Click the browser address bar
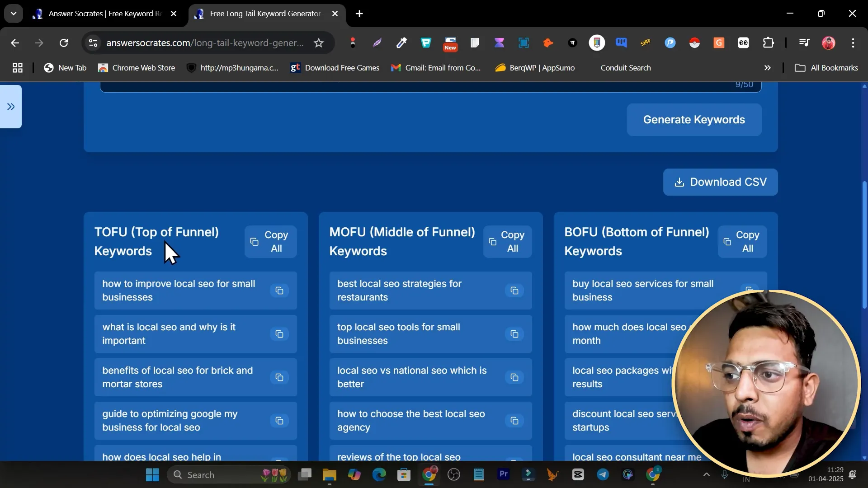Screen dimensions: 868x488 [204, 43]
